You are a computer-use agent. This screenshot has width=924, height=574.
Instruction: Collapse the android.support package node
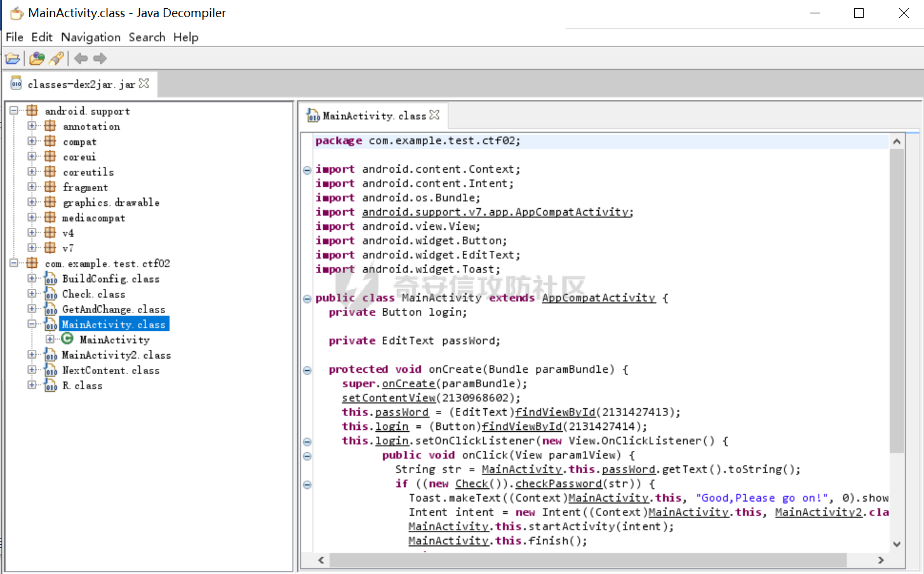[x=14, y=110]
